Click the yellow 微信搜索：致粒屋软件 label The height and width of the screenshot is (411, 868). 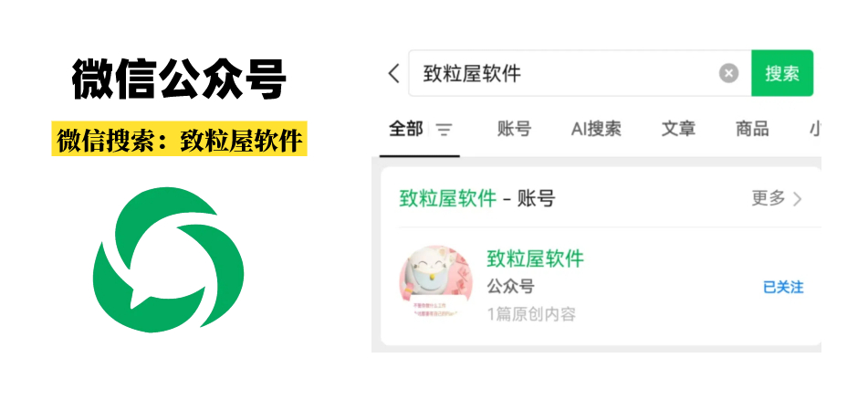[180, 139]
